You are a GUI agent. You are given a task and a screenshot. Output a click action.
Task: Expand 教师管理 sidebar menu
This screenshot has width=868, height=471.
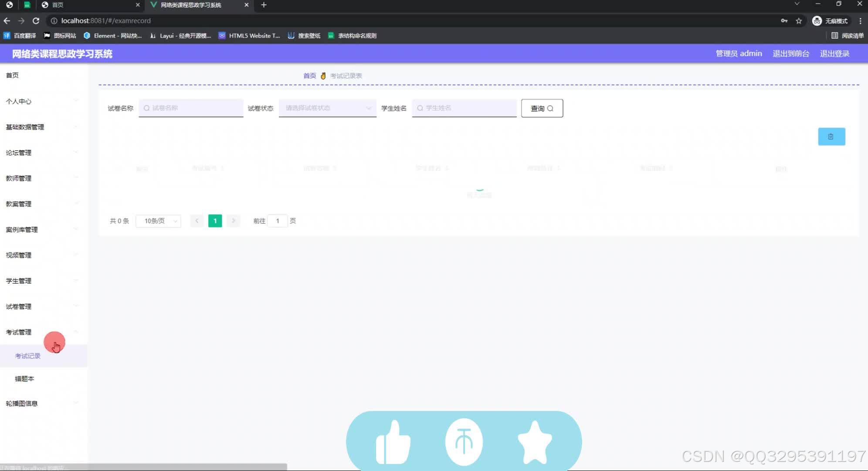click(x=44, y=178)
